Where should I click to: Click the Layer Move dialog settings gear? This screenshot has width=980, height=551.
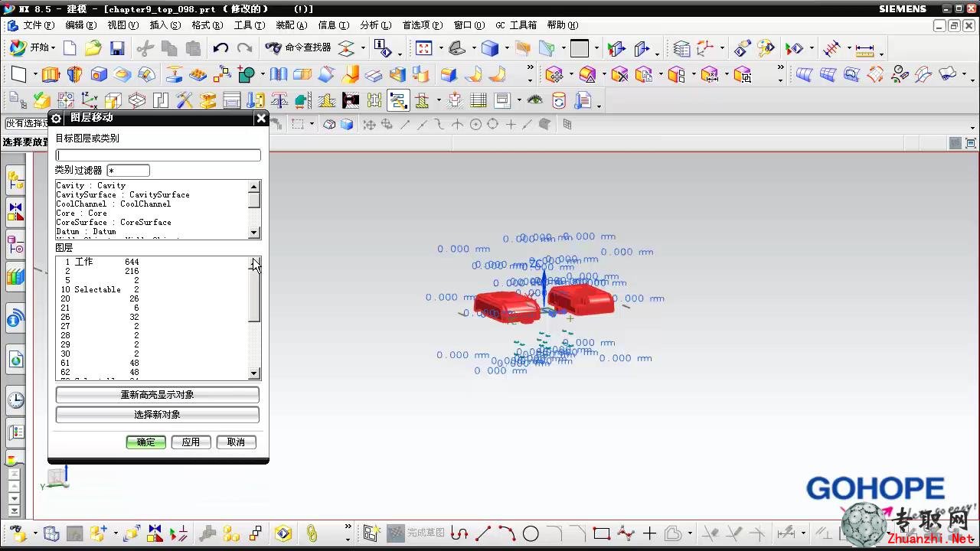coord(56,118)
